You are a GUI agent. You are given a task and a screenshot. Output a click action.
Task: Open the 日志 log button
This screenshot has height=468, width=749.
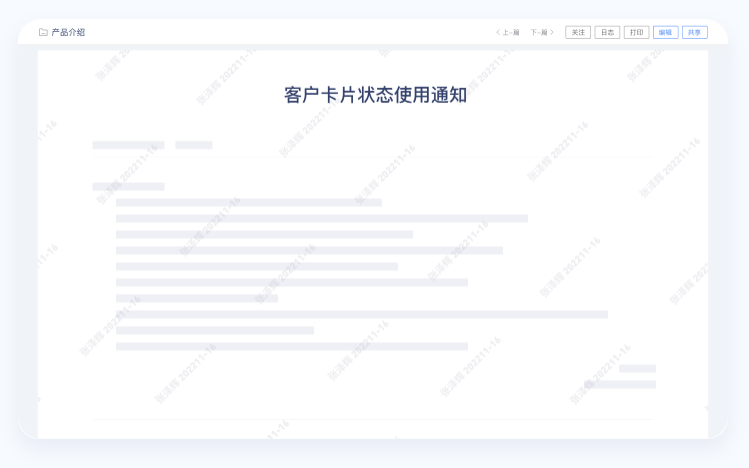pyautogui.click(x=607, y=32)
